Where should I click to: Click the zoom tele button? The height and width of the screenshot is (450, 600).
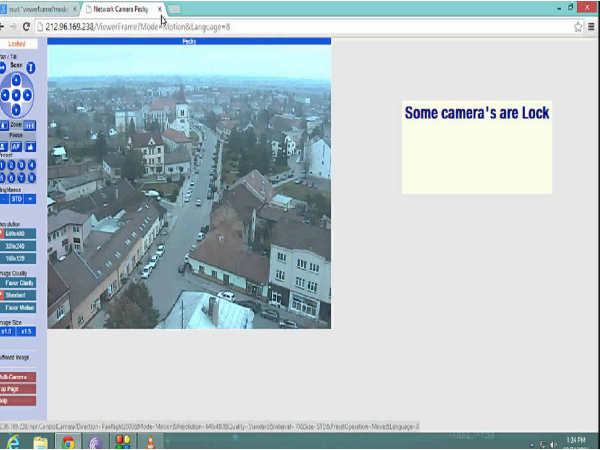[x=30, y=125]
